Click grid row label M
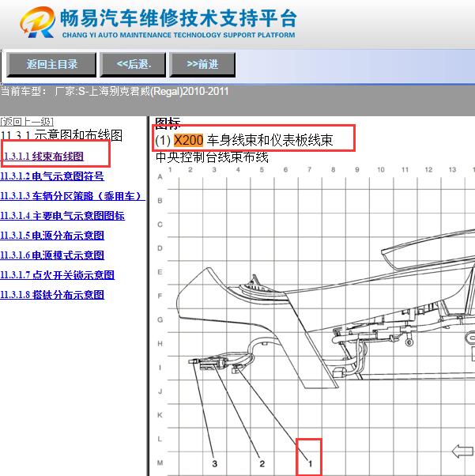This screenshot has width=475, height=476. click(x=160, y=463)
